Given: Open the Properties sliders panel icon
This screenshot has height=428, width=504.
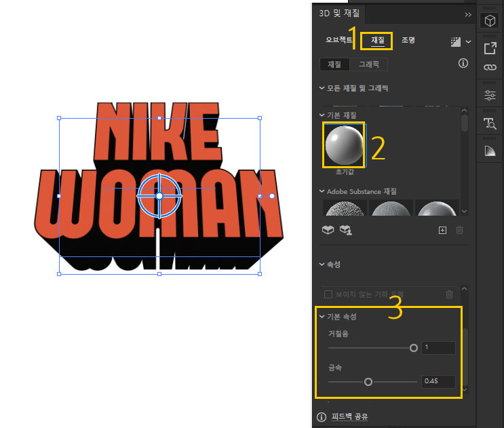Looking at the screenshot, I should [x=490, y=95].
